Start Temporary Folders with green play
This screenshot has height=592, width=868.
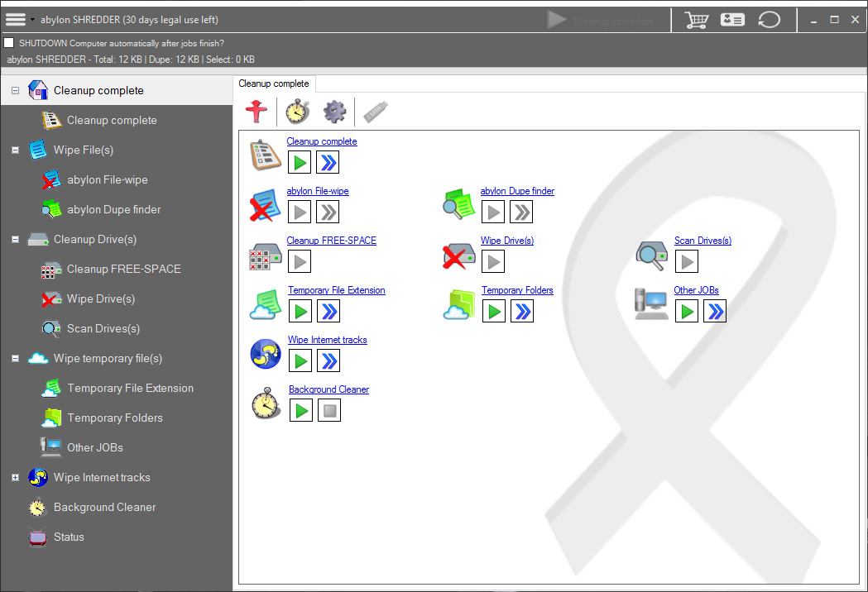494,311
